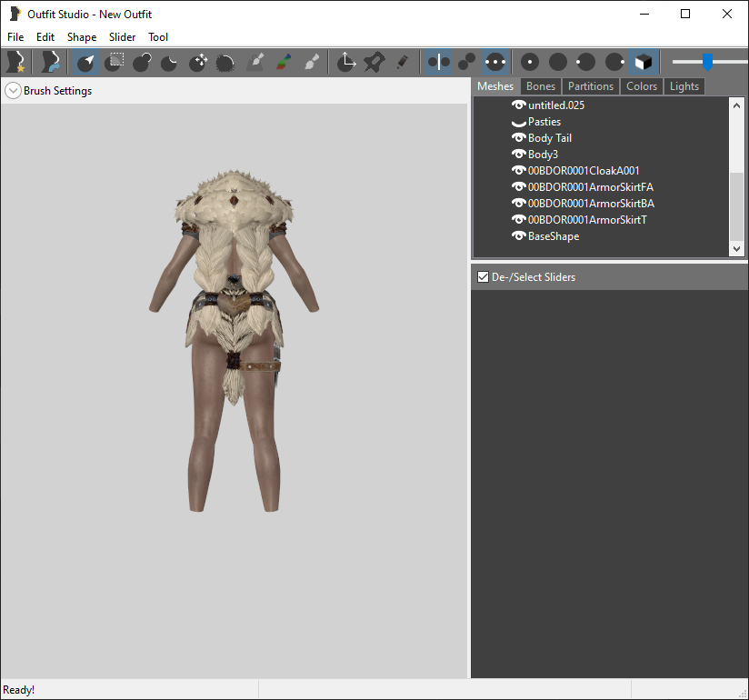Select the Pasties mesh name
The height and width of the screenshot is (700, 749).
pyautogui.click(x=544, y=122)
